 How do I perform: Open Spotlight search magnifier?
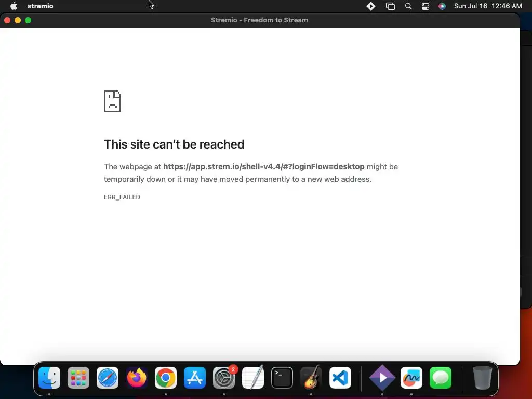click(x=408, y=6)
